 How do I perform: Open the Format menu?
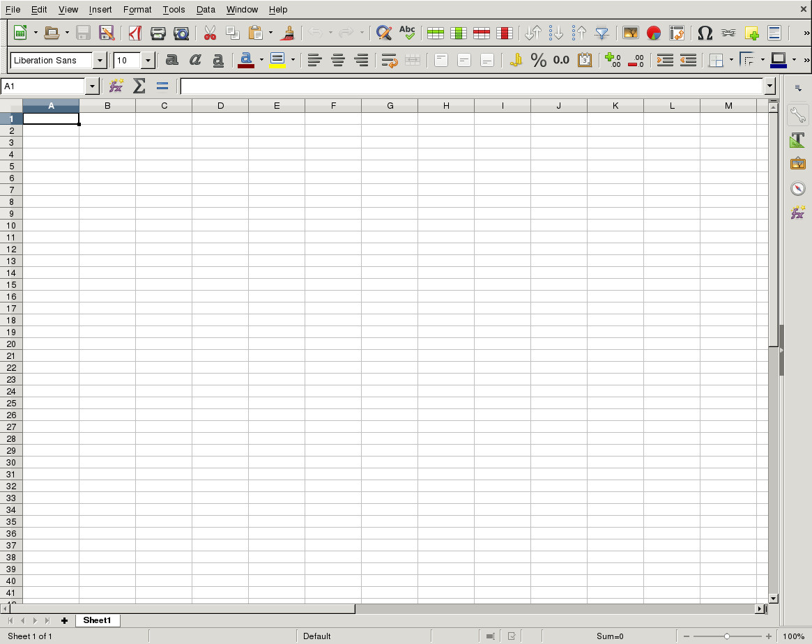click(x=137, y=9)
